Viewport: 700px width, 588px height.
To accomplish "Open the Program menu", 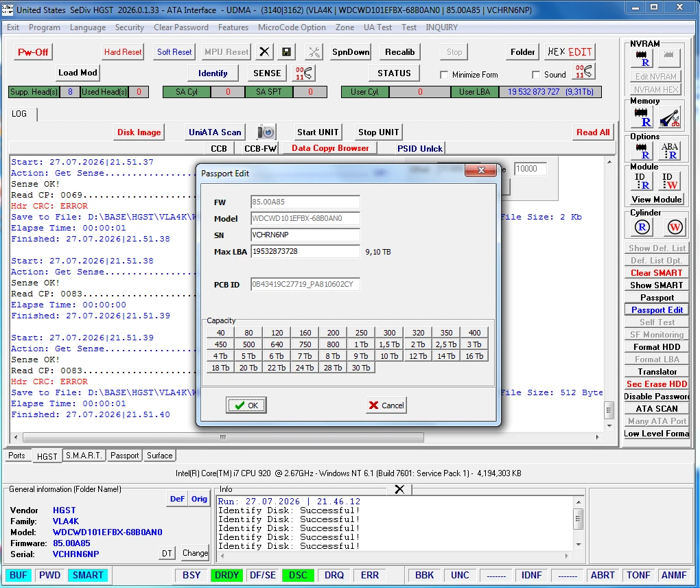I will 44,27.
